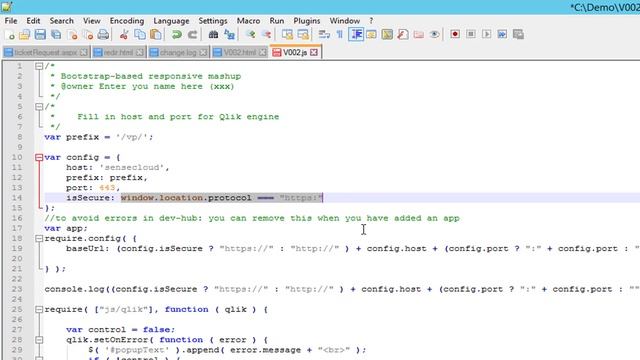Click the Save Recorded Macro icon

coord(518,34)
